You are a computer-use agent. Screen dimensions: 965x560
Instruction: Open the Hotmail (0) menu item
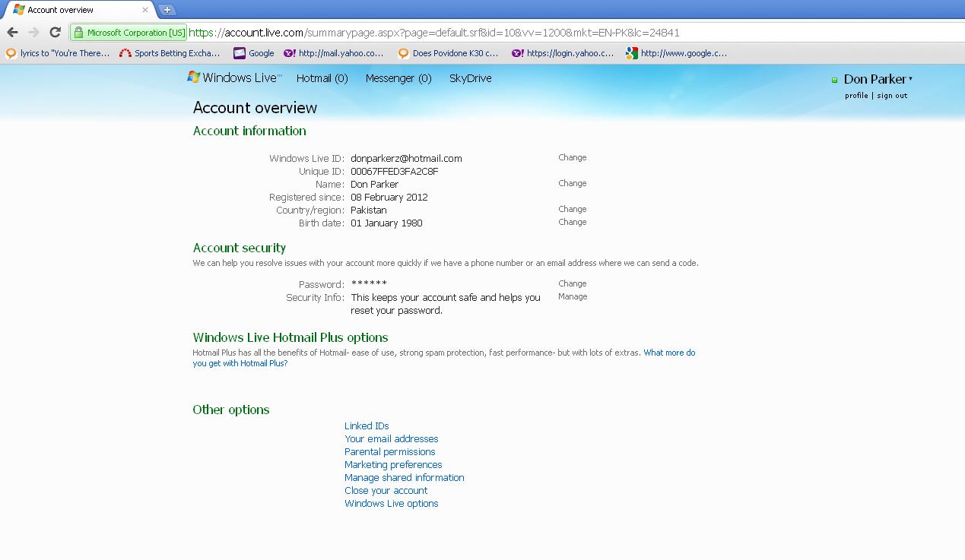point(322,78)
